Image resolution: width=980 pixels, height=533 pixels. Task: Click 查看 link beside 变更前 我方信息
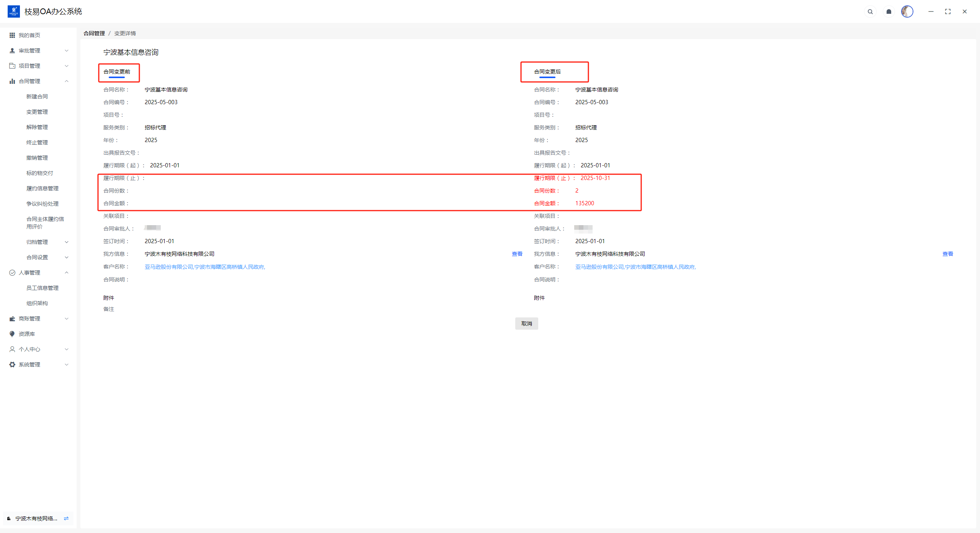point(517,254)
